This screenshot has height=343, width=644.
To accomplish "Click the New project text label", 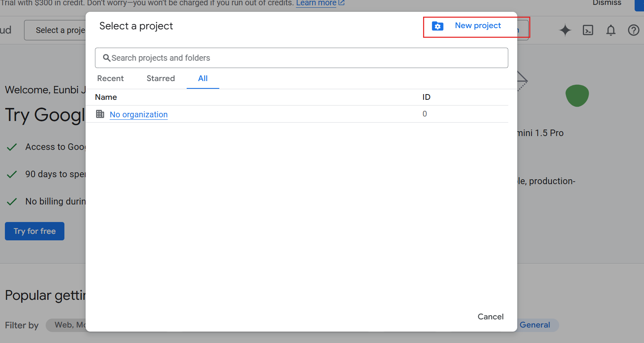I will [478, 26].
